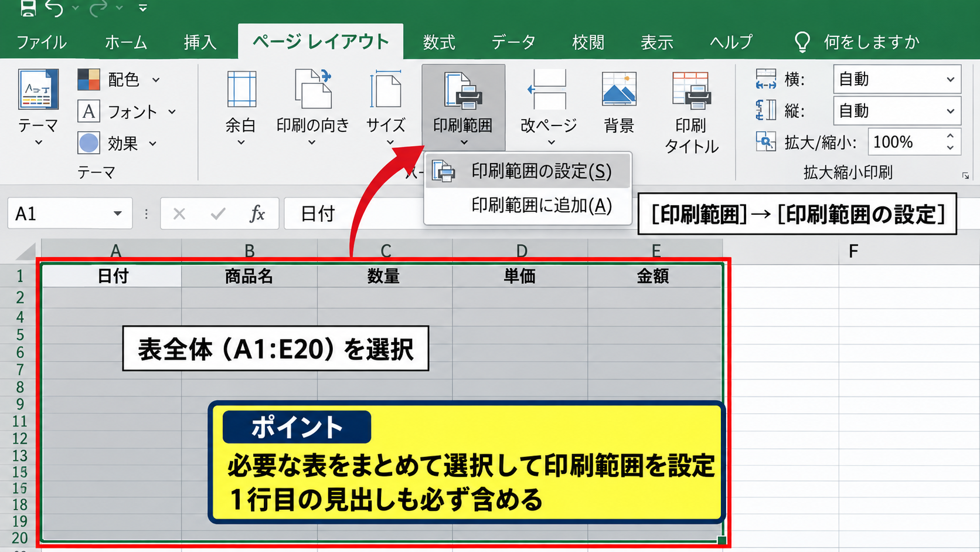Open the 数式 ribbon tab
The width and height of the screenshot is (980, 552).
440,42
